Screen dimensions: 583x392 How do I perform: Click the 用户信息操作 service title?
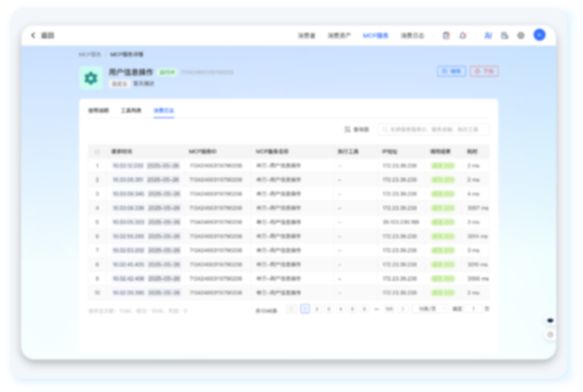click(x=131, y=71)
